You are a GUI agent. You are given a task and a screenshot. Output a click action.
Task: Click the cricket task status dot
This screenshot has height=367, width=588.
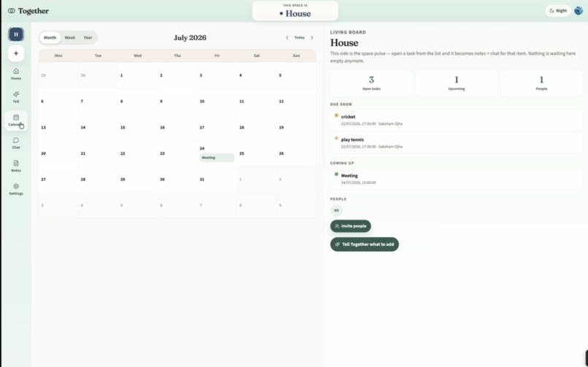point(336,115)
